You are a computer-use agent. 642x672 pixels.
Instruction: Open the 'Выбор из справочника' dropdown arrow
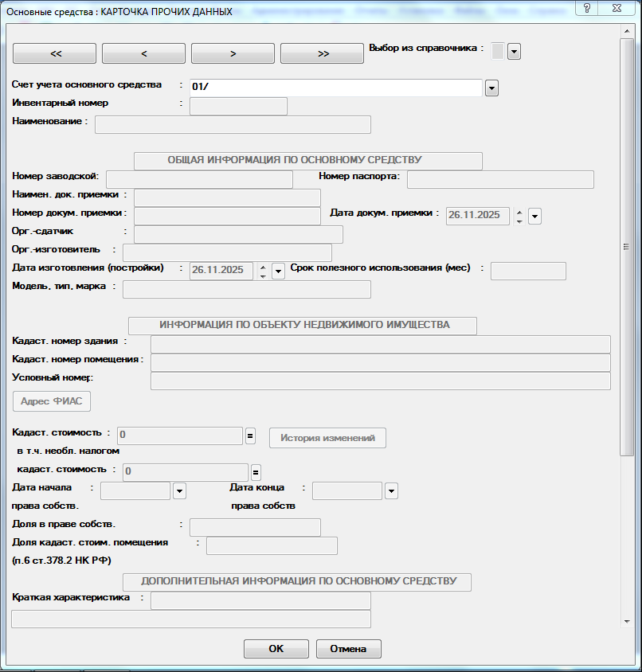coord(514,52)
